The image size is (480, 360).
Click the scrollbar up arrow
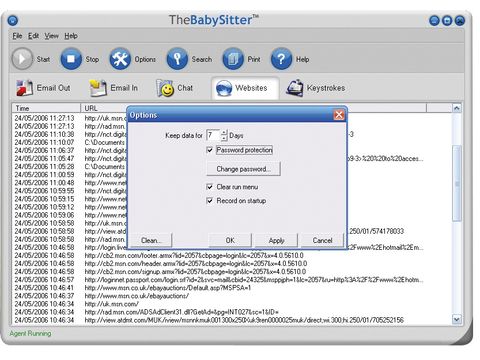(x=457, y=108)
